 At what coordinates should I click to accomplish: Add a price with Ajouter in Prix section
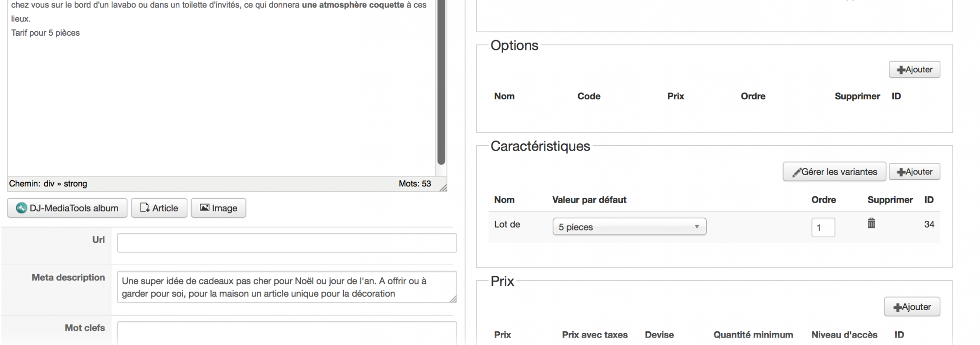(x=912, y=307)
